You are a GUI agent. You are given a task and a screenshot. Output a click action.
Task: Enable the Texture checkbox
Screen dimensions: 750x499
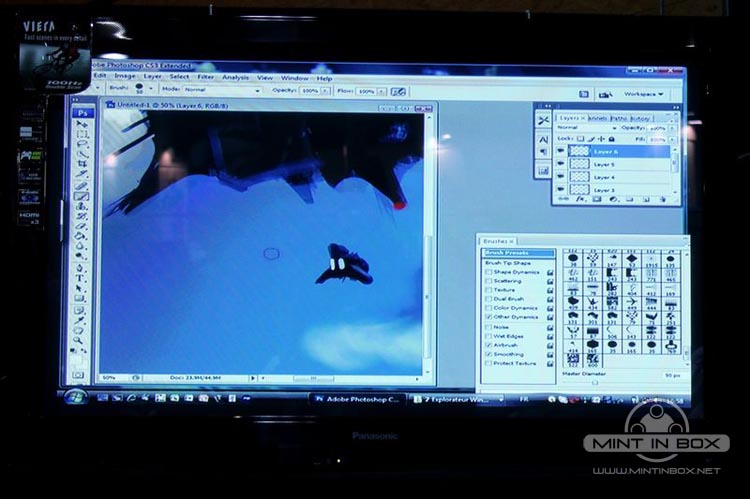488,290
